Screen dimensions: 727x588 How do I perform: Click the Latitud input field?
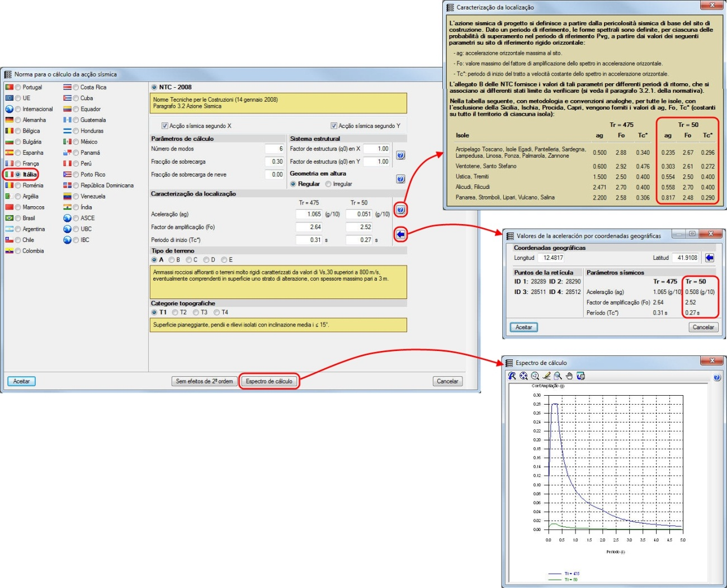[x=686, y=258]
